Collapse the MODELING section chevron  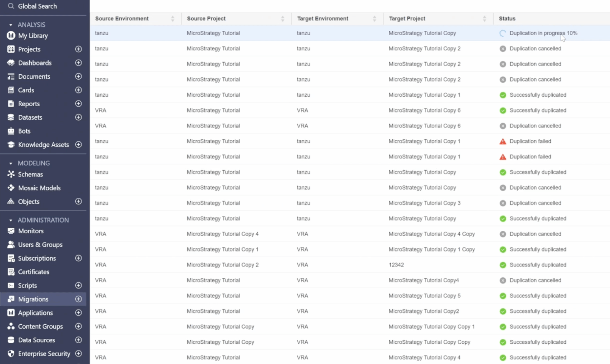point(11,163)
